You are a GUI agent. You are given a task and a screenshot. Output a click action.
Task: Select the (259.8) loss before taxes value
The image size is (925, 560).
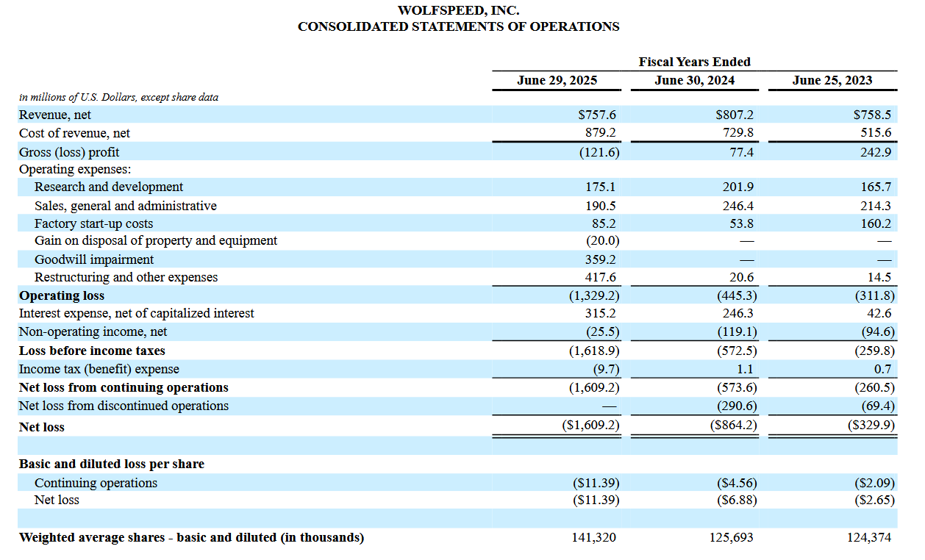click(x=874, y=351)
